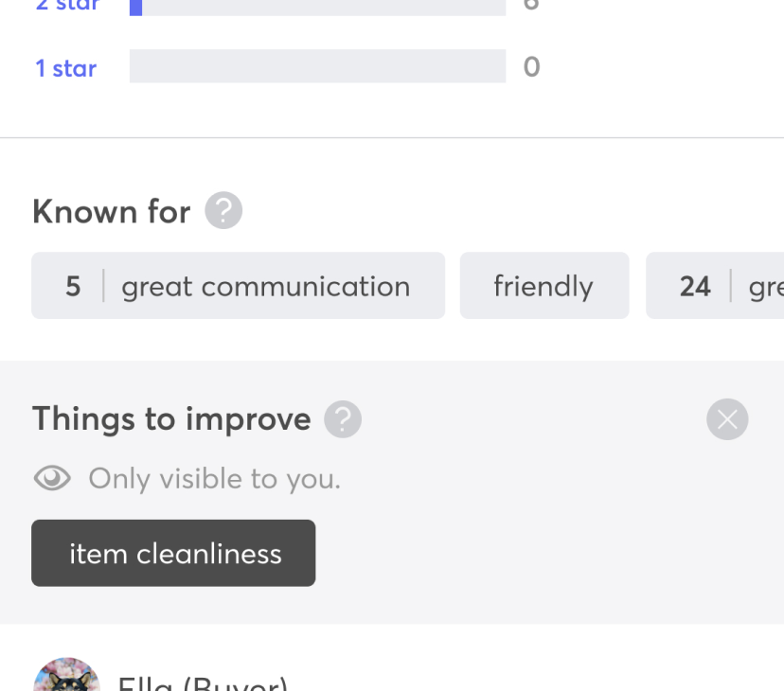Click the Only visible to you text

tap(214, 479)
